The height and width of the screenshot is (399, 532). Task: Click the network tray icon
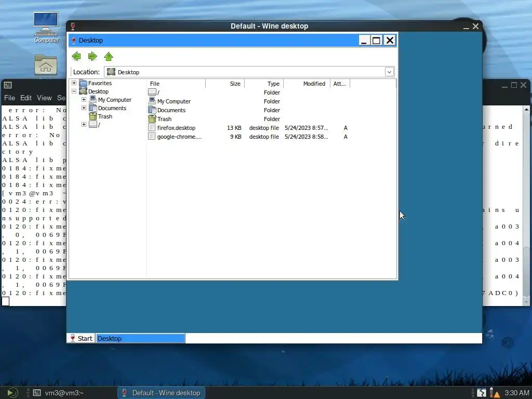click(x=482, y=393)
